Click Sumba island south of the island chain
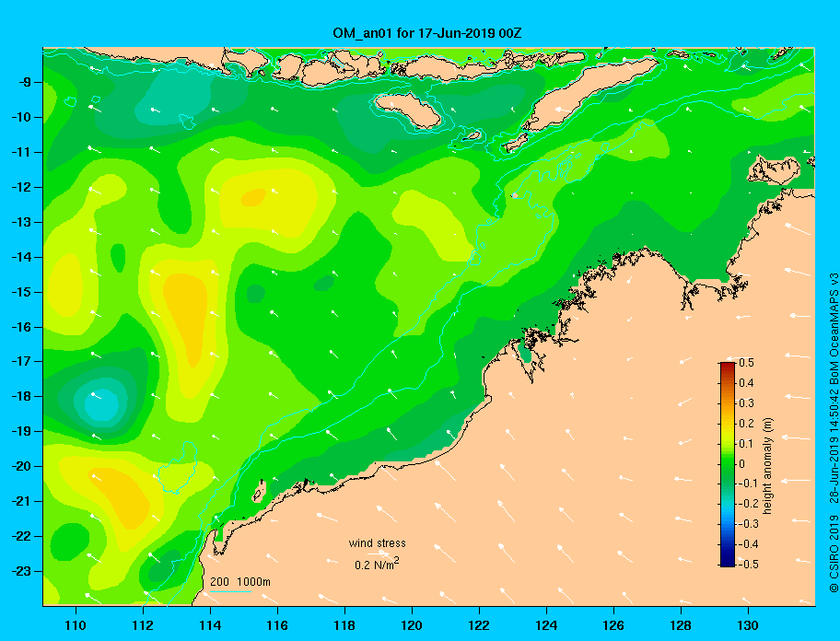Screen dimensions: 840x641 click(407, 110)
